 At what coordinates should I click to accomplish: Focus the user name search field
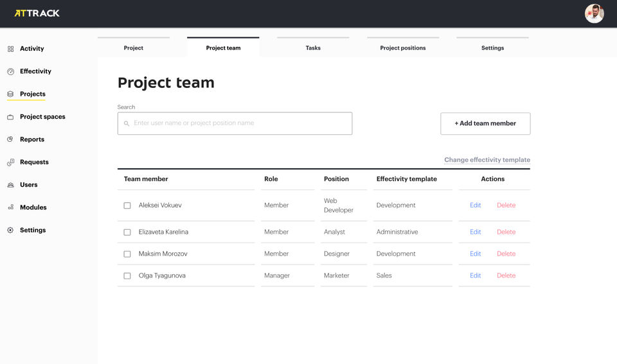point(235,123)
